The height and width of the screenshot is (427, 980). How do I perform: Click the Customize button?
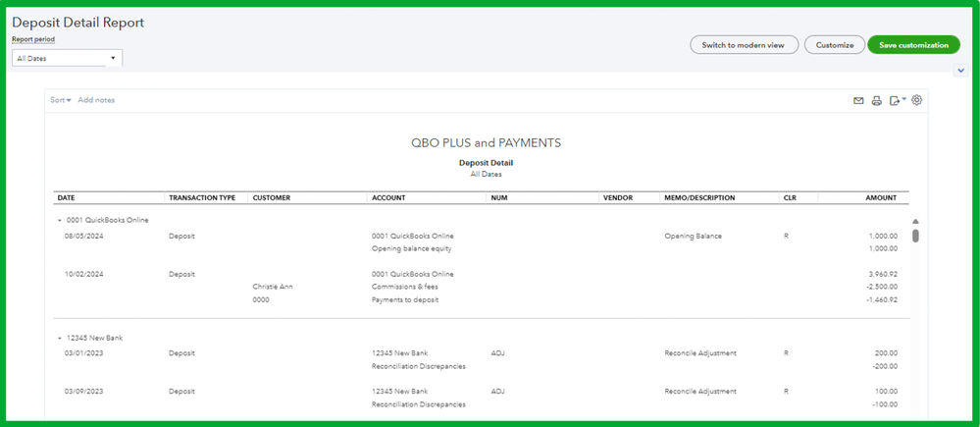click(x=835, y=45)
